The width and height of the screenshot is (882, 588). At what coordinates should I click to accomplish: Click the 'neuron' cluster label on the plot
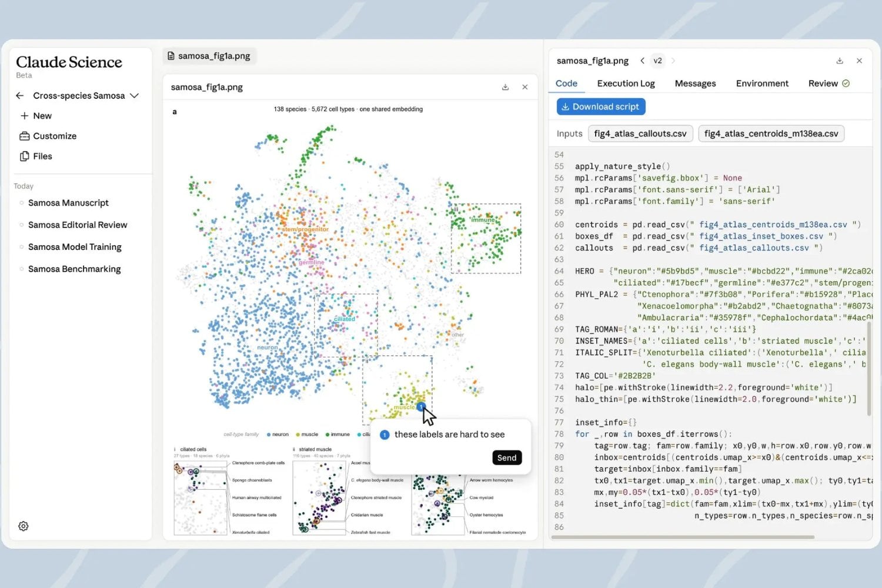[268, 348]
